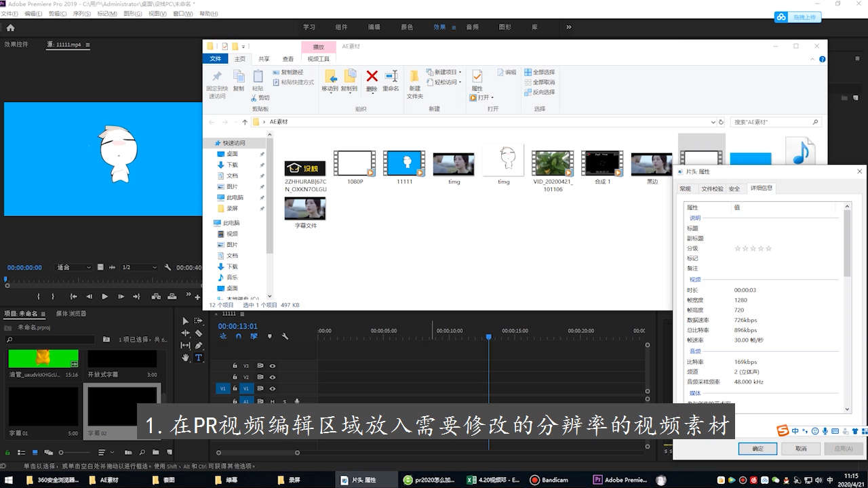Toggle sync lock on V1 track
Viewport: 868px width, 488px height.
click(260, 388)
